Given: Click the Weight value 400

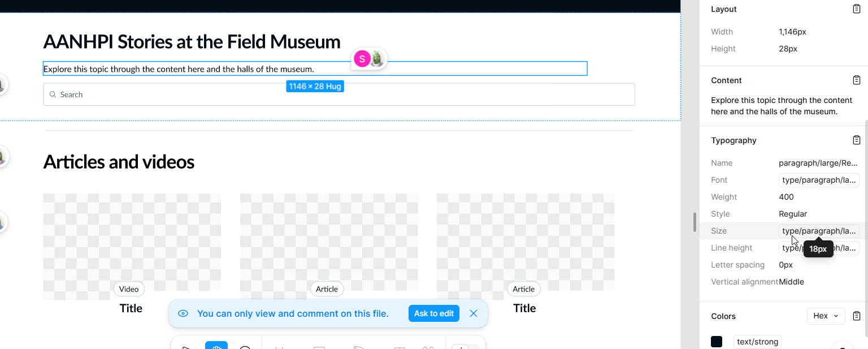Looking at the screenshot, I should click(x=786, y=197).
